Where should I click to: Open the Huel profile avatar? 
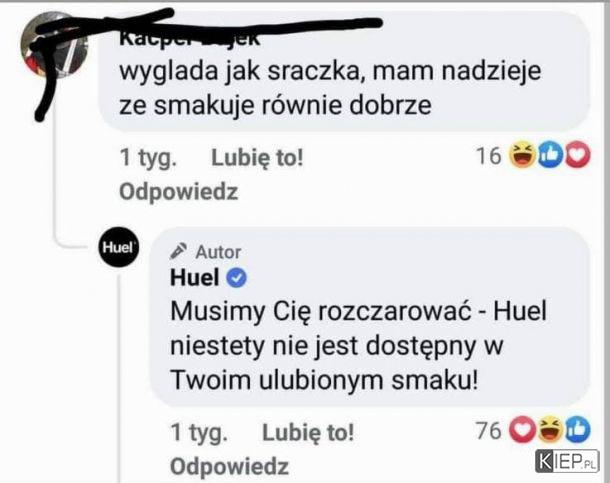[x=118, y=247]
